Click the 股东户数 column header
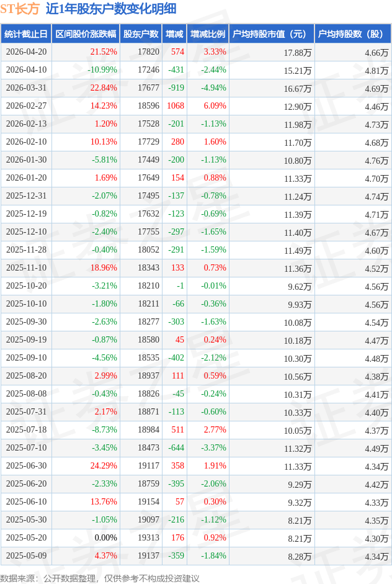Image resolution: width=392 pixels, height=584 pixels. [x=140, y=34]
